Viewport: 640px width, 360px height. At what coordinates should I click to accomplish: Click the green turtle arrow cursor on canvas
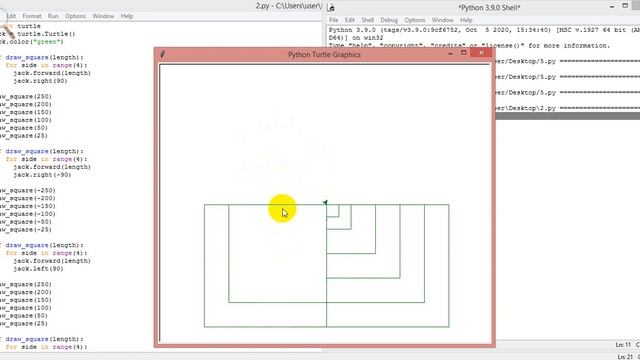click(x=325, y=202)
